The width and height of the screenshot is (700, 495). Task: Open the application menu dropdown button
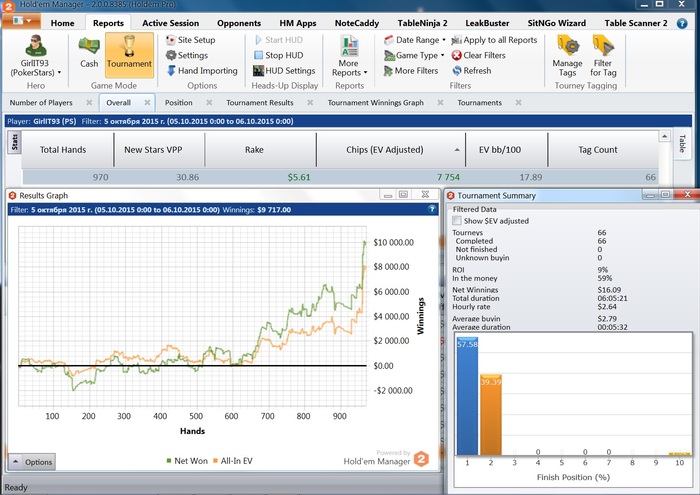22,21
